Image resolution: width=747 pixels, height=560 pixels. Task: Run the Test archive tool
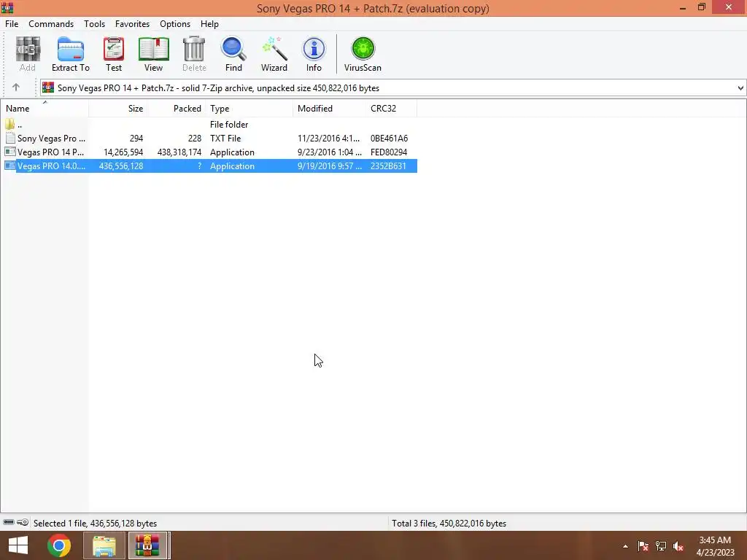(x=113, y=49)
